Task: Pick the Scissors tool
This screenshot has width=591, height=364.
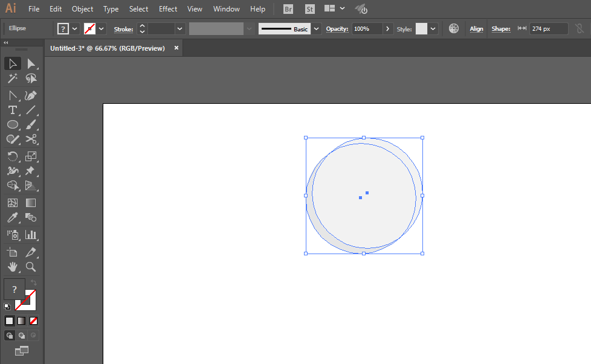Action: [x=31, y=139]
